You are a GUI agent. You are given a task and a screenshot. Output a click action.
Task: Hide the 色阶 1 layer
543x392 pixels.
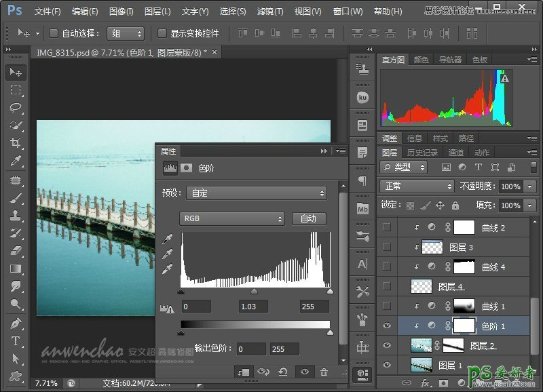point(387,326)
